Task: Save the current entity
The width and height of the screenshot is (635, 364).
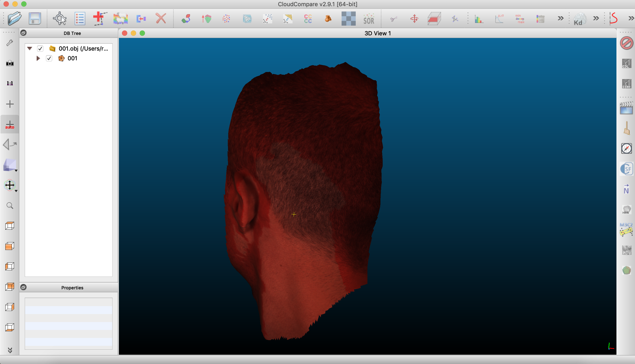Action: coord(34,18)
